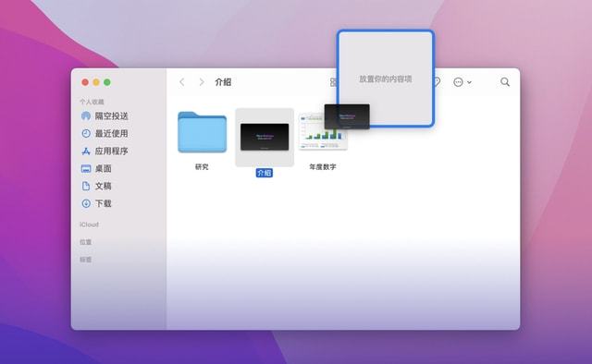The image size is (592, 364).
Task: Click the drop zone 放置你的内容项
Action: 386,79
